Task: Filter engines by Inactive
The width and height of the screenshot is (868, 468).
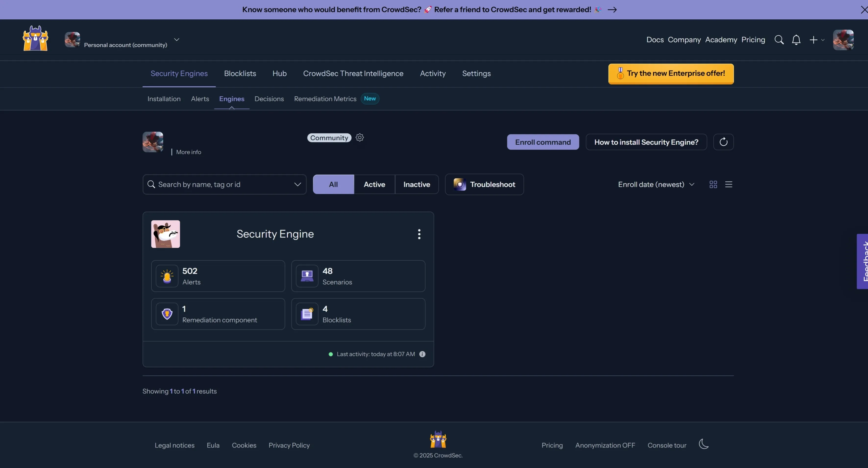Action: click(416, 184)
